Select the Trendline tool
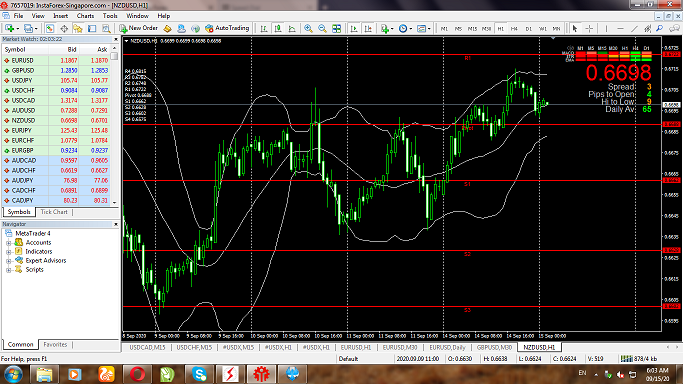 [x=634, y=29]
